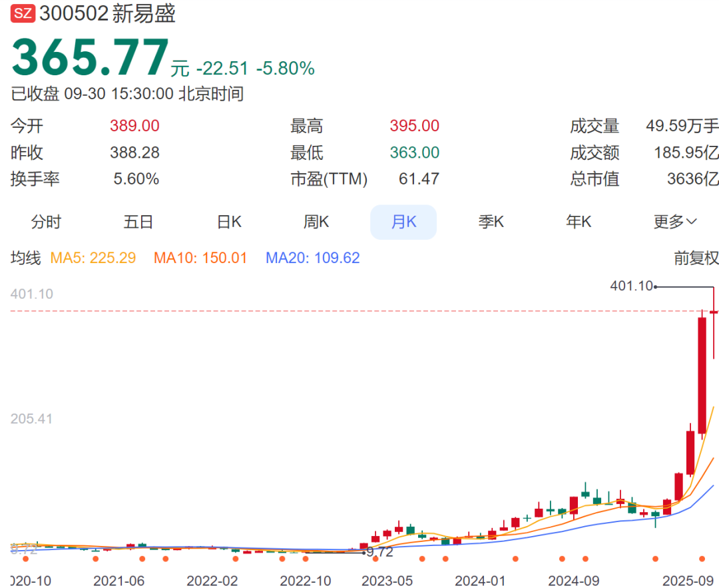Viewport: 719px width, 588px height.
Task: Select the 五日 five-day chart tab
Action: point(138,222)
